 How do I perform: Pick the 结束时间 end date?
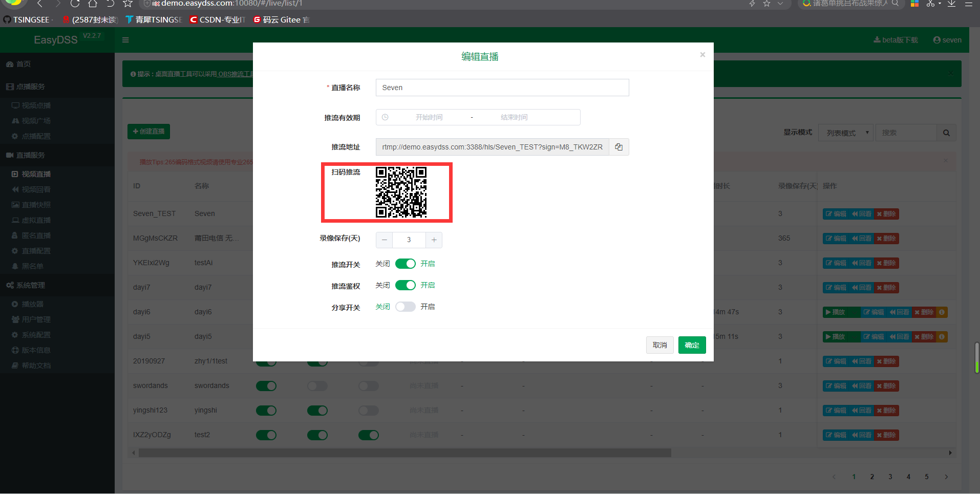click(514, 117)
